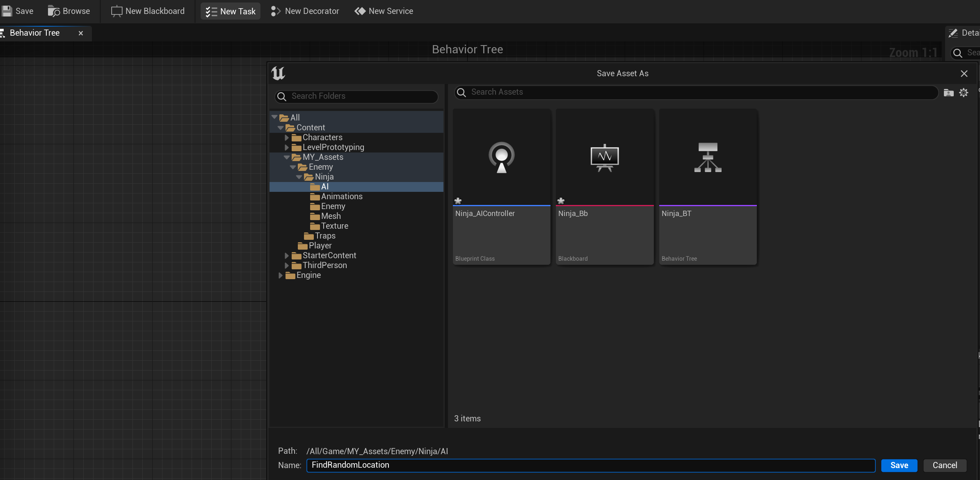Click the new folder icon in dialog
This screenshot has width=980, height=480.
(948, 93)
